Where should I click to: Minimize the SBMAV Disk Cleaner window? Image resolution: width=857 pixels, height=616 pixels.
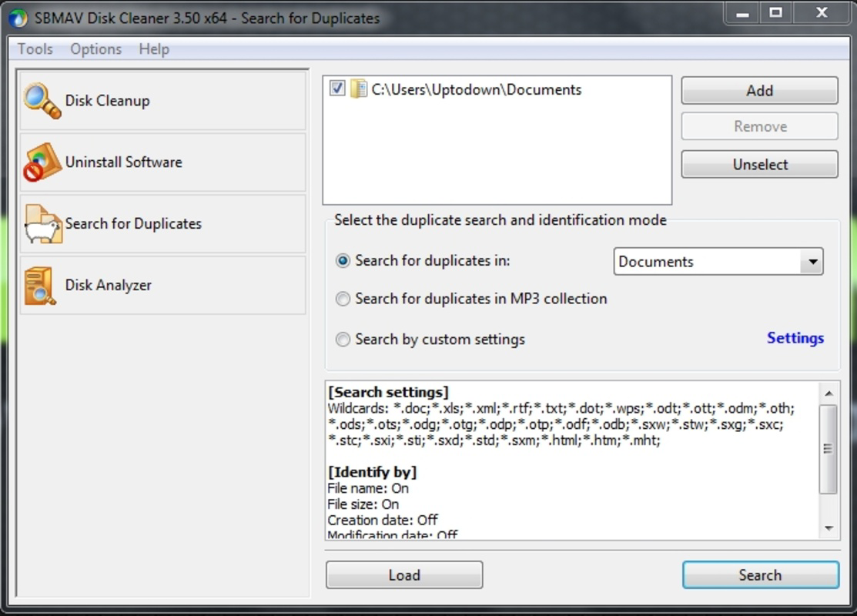coord(742,13)
